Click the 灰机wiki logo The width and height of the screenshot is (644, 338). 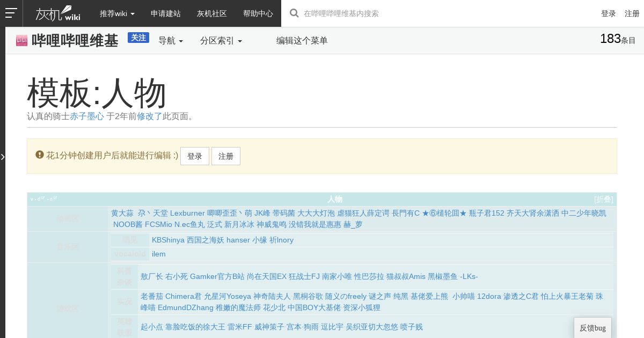point(58,13)
